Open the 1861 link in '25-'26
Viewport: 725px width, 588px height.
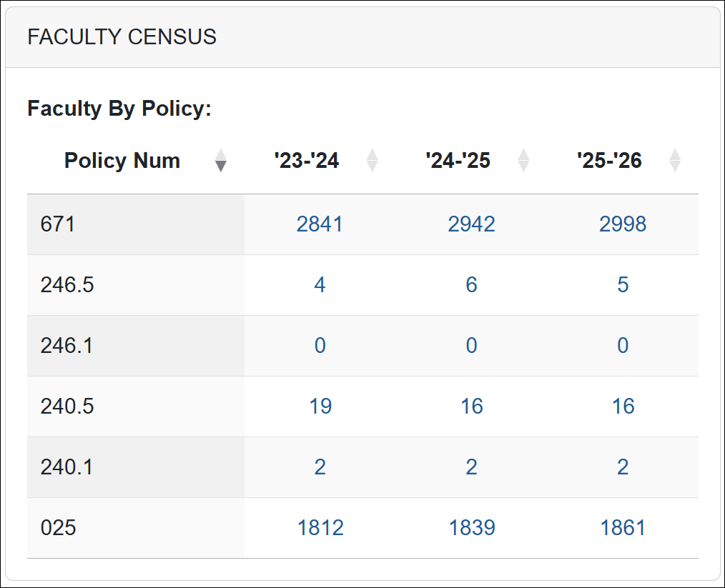pyautogui.click(x=623, y=528)
